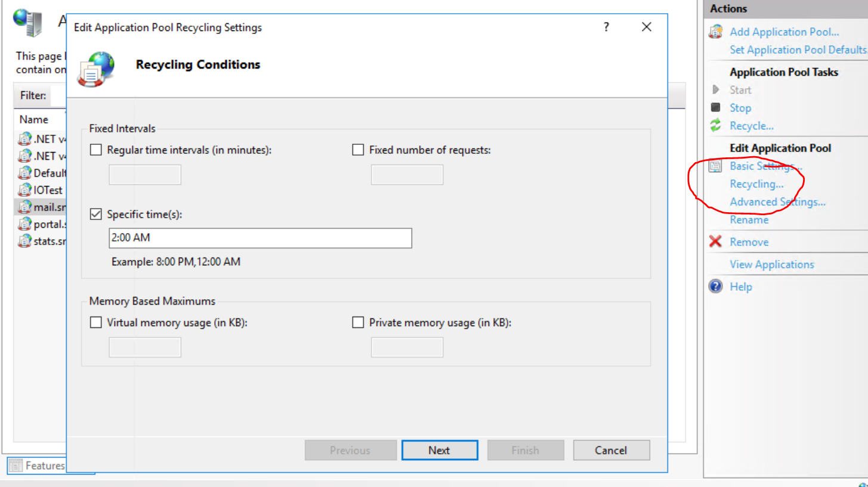
Task: Click the green Recycle arrows icon
Action: [715, 126]
